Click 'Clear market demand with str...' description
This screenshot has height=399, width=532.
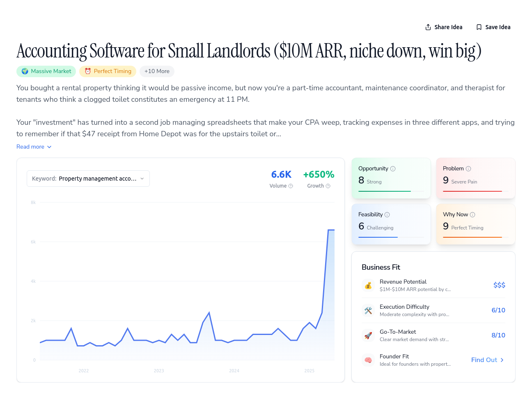click(x=414, y=339)
